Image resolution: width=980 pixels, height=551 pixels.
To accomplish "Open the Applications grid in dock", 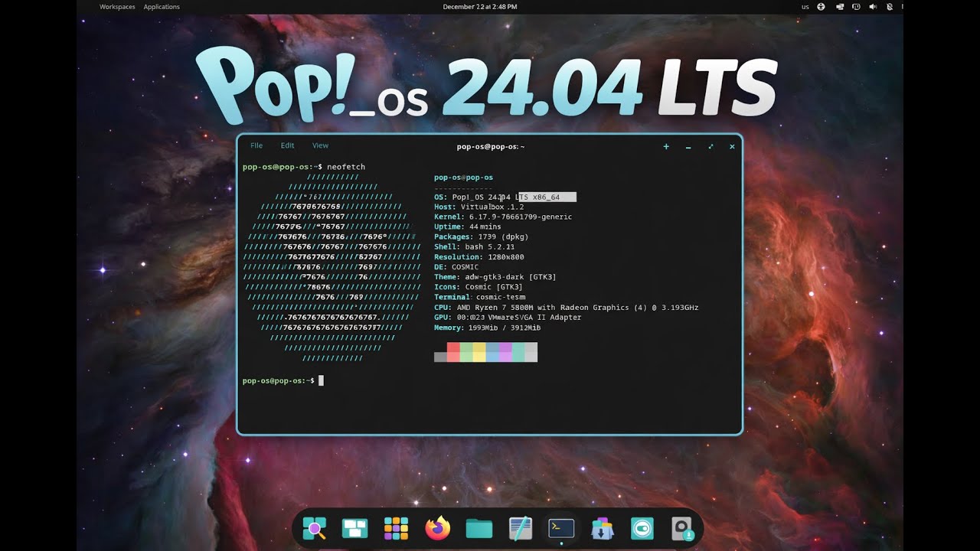I will point(396,529).
